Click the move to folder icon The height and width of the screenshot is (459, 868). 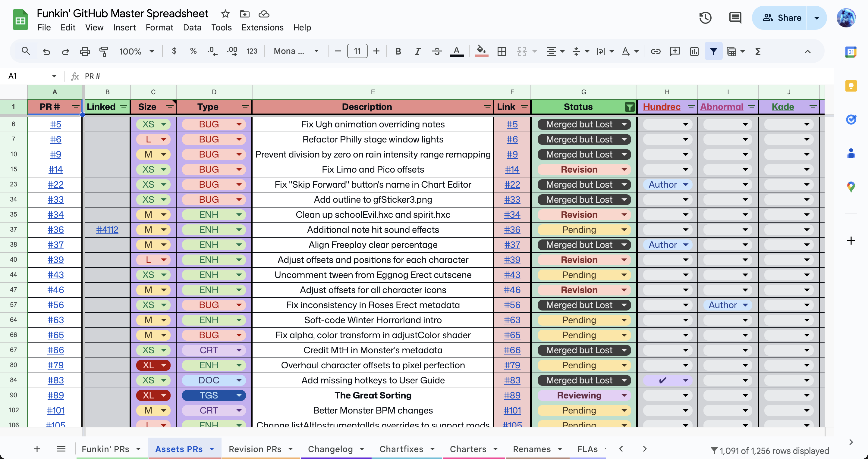coord(244,14)
